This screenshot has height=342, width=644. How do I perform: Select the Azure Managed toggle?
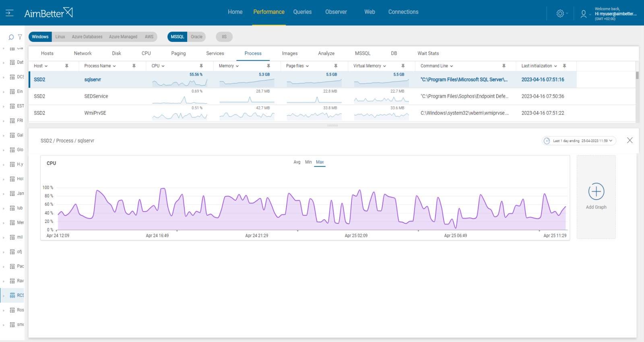(123, 37)
